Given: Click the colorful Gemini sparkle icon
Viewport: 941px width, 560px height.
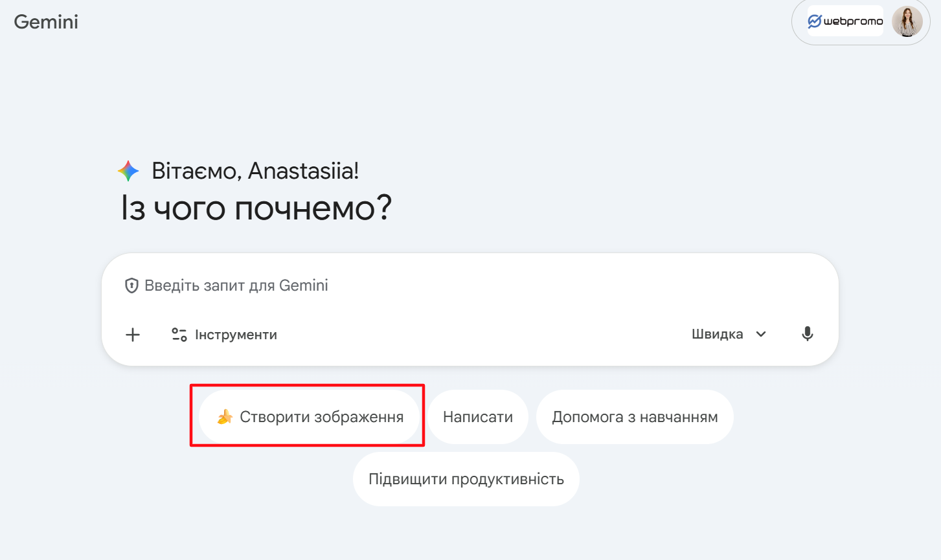Looking at the screenshot, I should click(x=128, y=171).
